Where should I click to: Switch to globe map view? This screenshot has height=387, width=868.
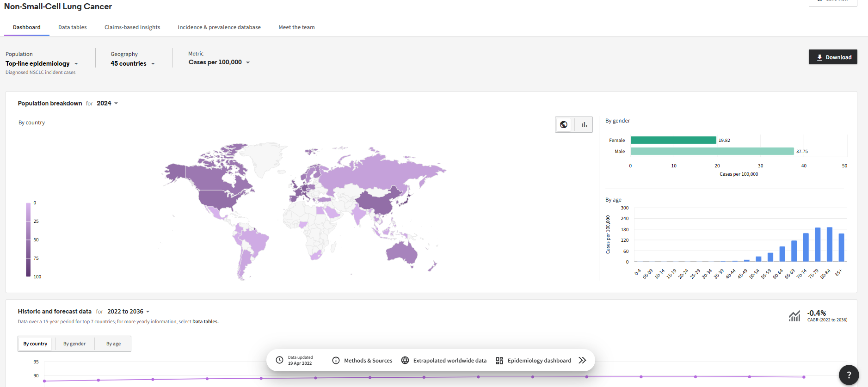[563, 124]
